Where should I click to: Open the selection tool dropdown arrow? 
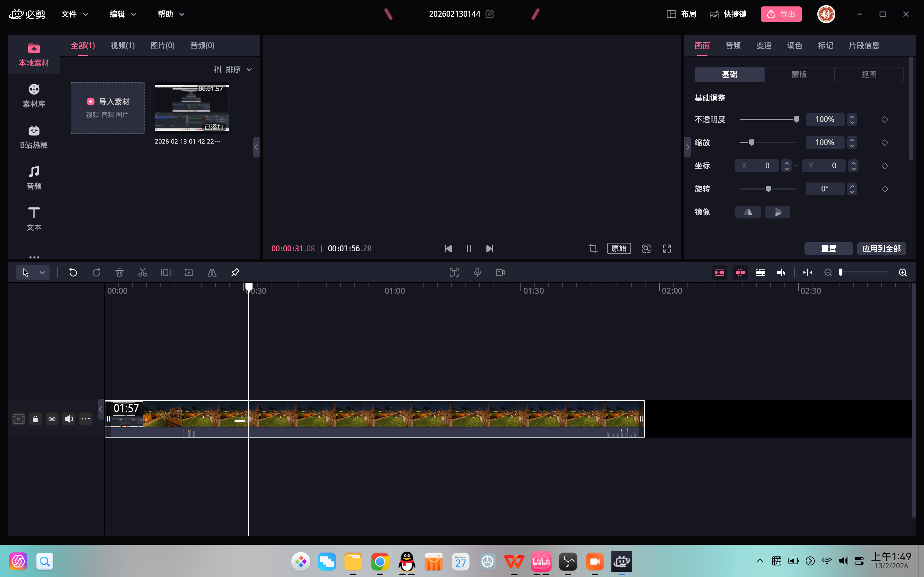point(42,272)
